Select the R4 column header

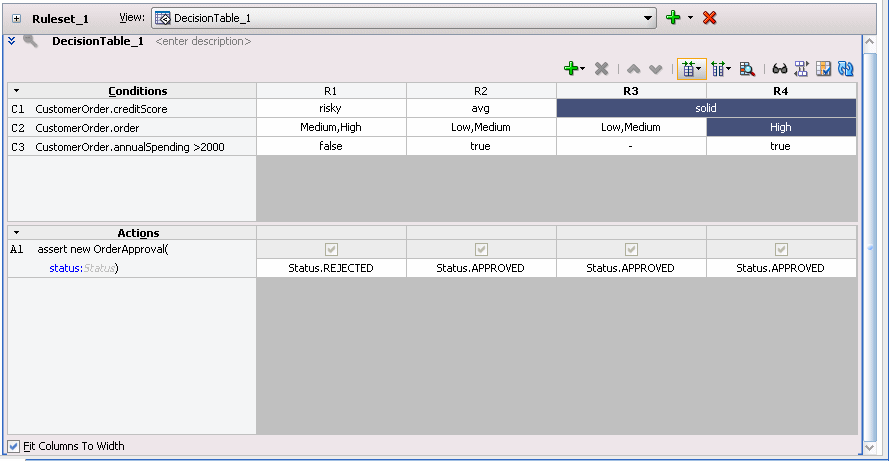pyautogui.click(x=781, y=91)
